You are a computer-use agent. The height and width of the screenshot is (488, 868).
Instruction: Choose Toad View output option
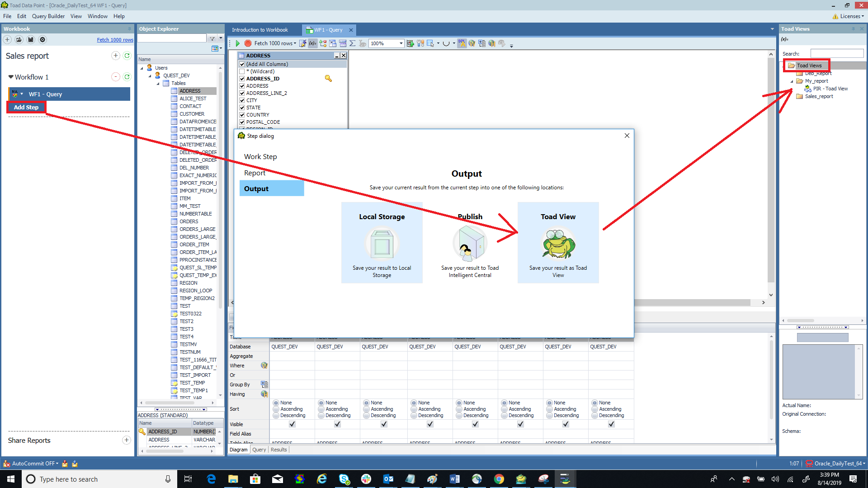pyautogui.click(x=558, y=243)
